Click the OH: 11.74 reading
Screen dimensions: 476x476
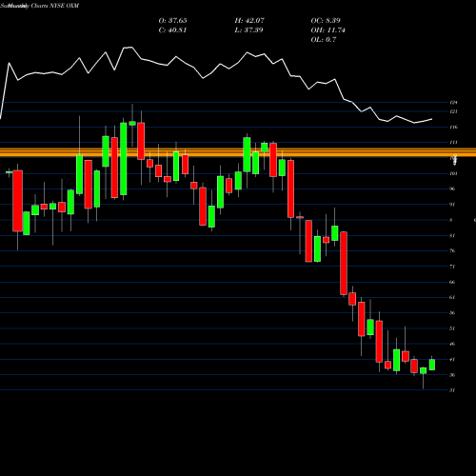click(x=328, y=30)
